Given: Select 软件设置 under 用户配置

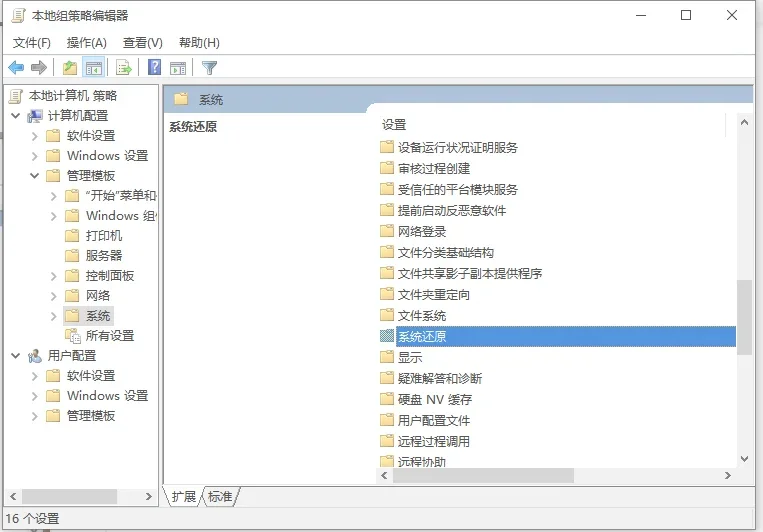Looking at the screenshot, I should [91, 376].
